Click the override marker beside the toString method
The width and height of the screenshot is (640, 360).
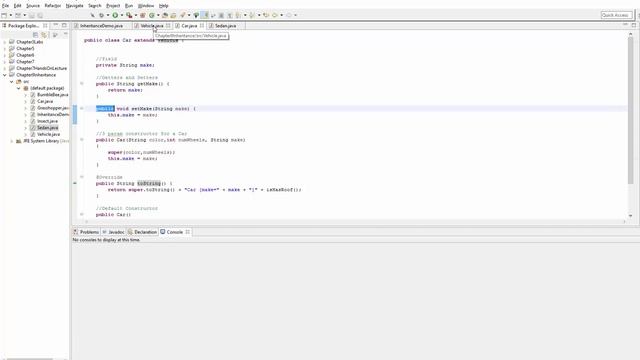75,183
